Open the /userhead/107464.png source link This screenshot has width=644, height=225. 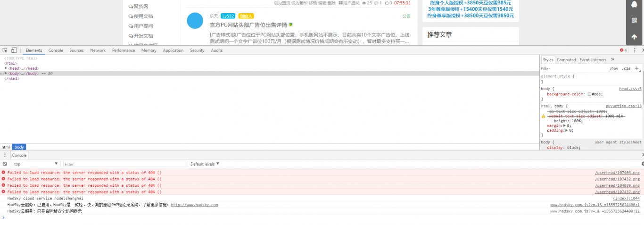coord(617,173)
